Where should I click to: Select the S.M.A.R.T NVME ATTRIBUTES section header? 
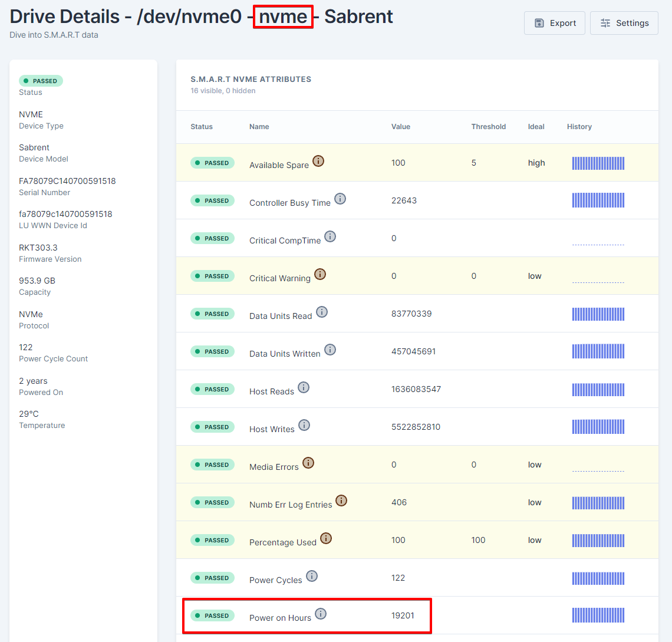pos(251,78)
